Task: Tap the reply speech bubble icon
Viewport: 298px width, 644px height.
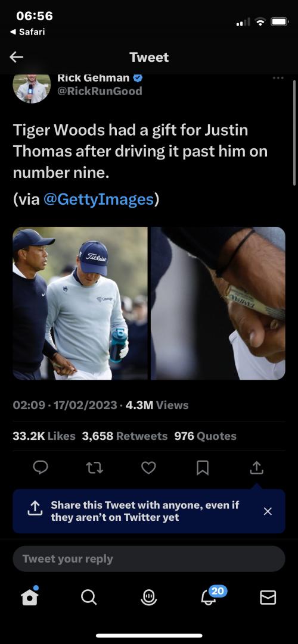Action: pos(41,467)
